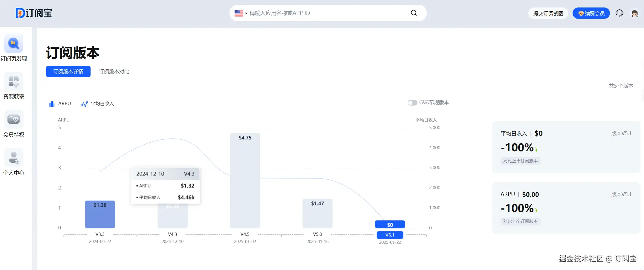Image resolution: width=644 pixels, height=270 pixels.
Task: Switch to the 订阅版本对比 tab
Action: [x=114, y=71]
